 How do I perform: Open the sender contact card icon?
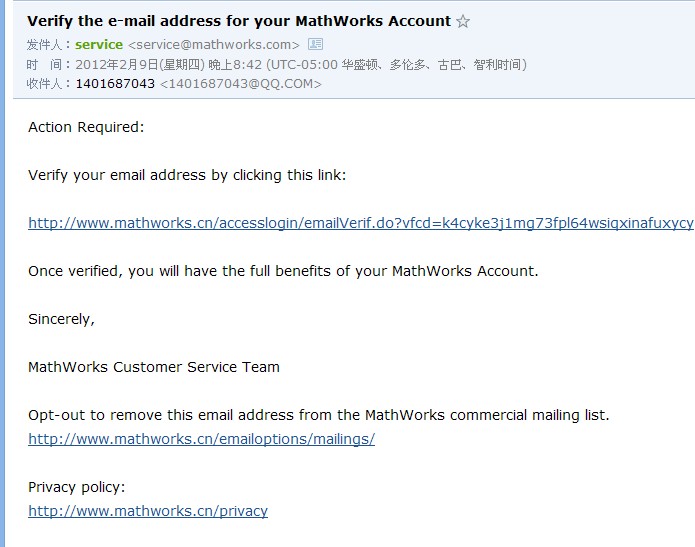tap(316, 44)
